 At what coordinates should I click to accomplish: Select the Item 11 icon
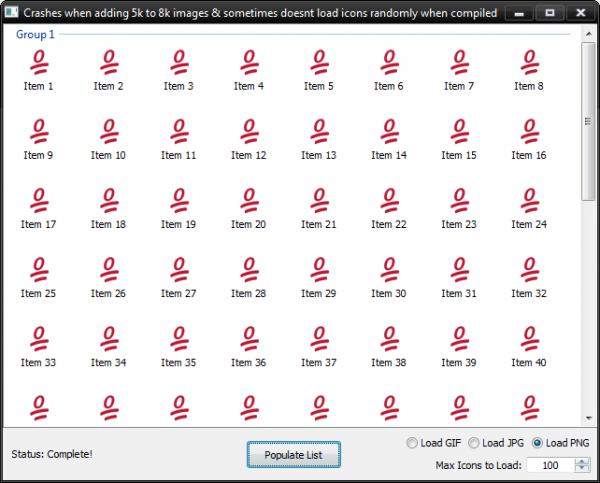click(179, 131)
